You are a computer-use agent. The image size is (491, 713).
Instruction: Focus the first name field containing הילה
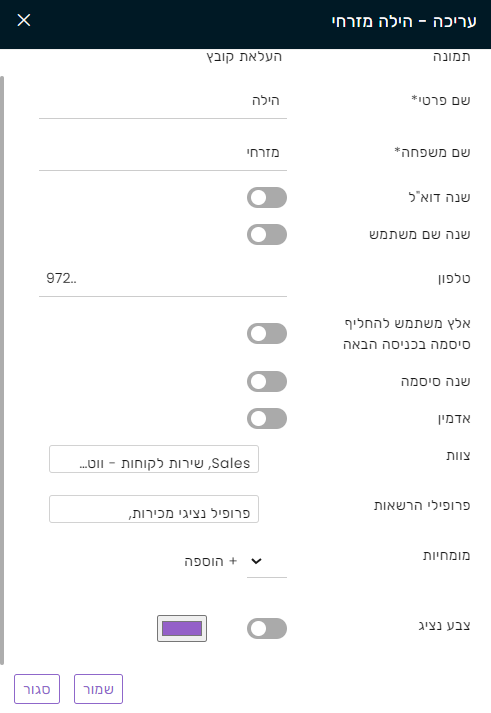point(163,101)
